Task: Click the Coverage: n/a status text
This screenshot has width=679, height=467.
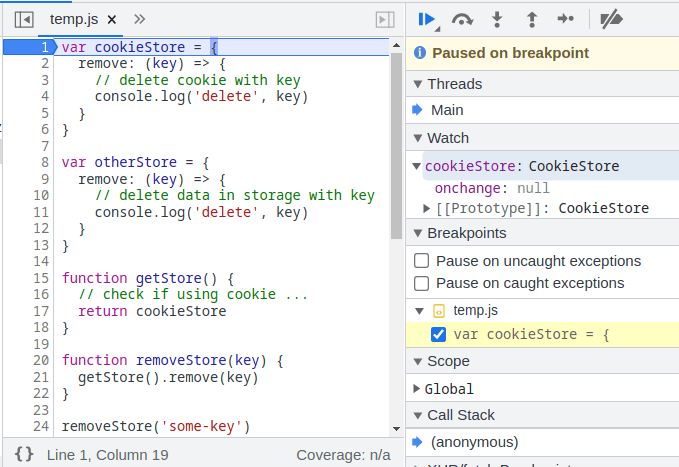Action: coord(343,455)
